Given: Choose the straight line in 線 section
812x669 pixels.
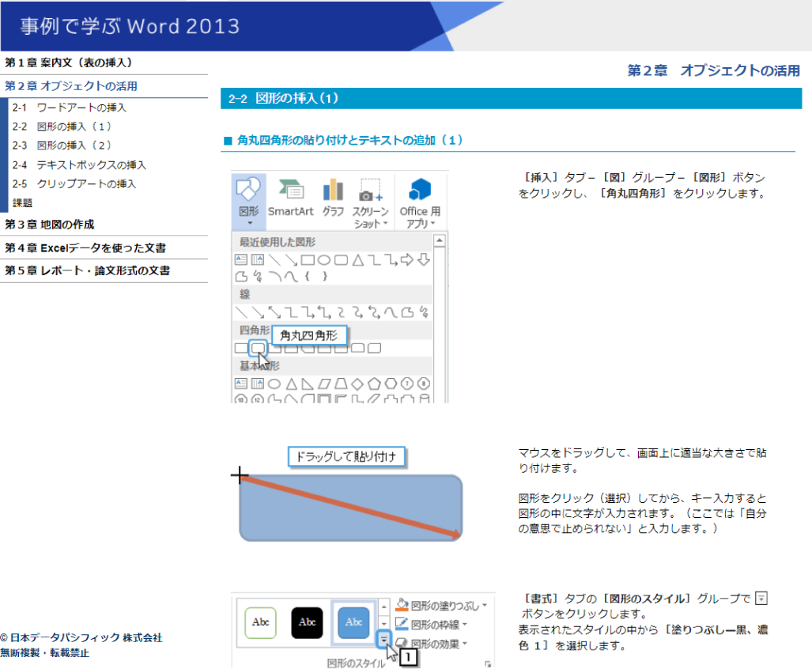Looking at the screenshot, I should [241, 312].
